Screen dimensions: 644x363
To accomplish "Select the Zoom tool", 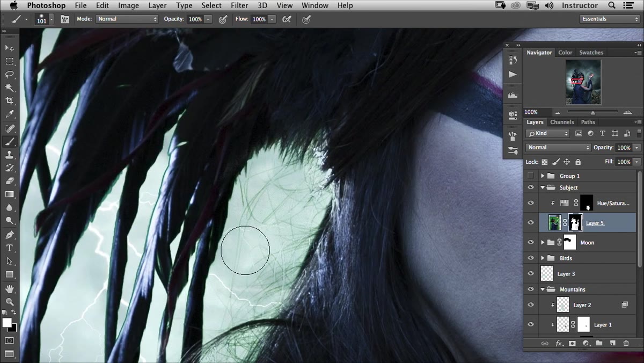I will tap(10, 302).
